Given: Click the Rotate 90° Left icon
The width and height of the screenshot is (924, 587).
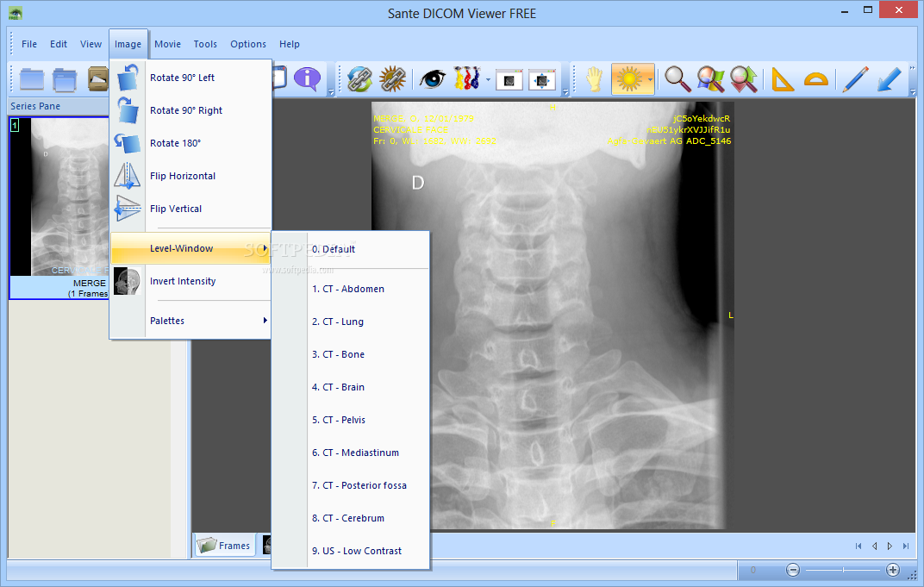Looking at the screenshot, I should tap(128, 78).
